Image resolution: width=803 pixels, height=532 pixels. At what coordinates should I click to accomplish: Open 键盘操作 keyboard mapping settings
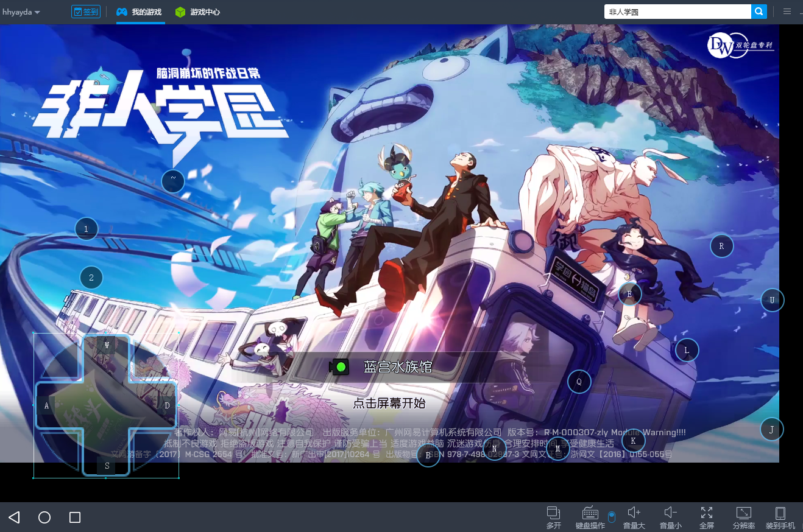(x=590, y=517)
